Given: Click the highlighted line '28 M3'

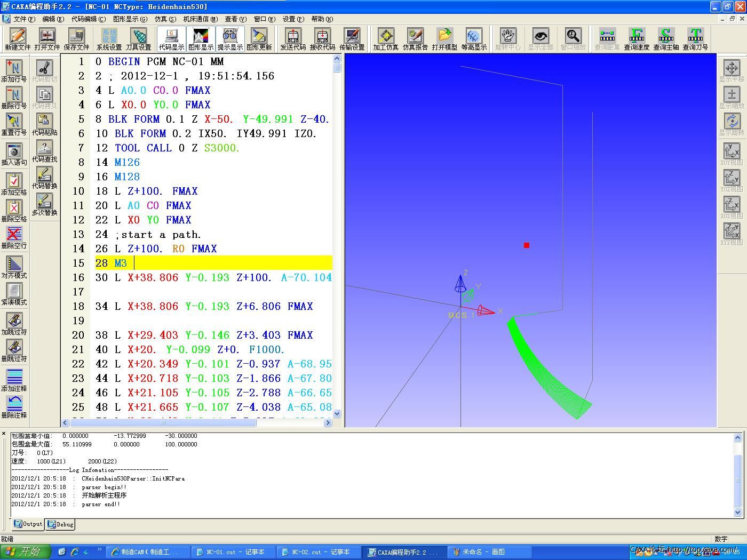Looking at the screenshot, I should (x=213, y=263).
